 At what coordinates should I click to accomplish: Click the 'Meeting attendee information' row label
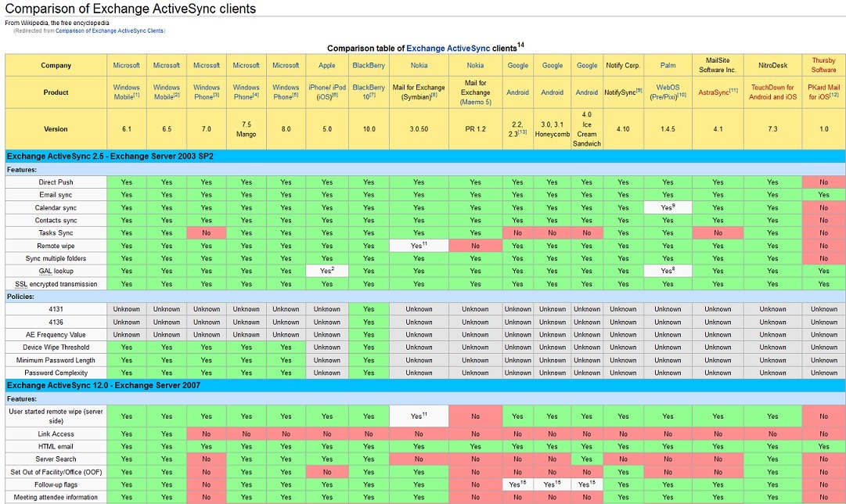pyautogui.click(x=56, y=498)
